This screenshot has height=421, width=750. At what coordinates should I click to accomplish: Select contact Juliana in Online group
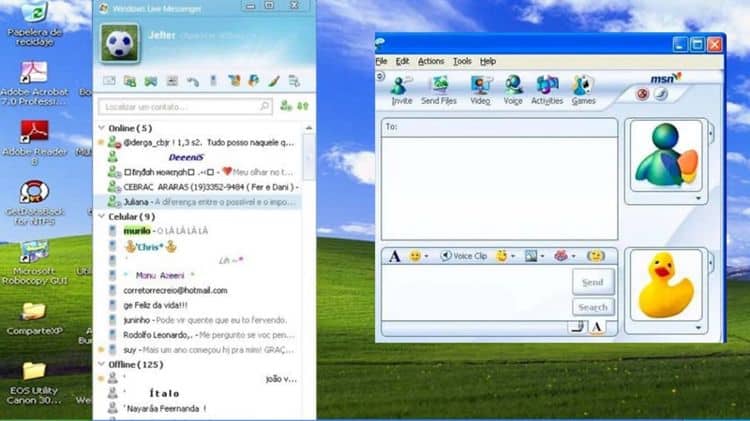tap(198, 202)
